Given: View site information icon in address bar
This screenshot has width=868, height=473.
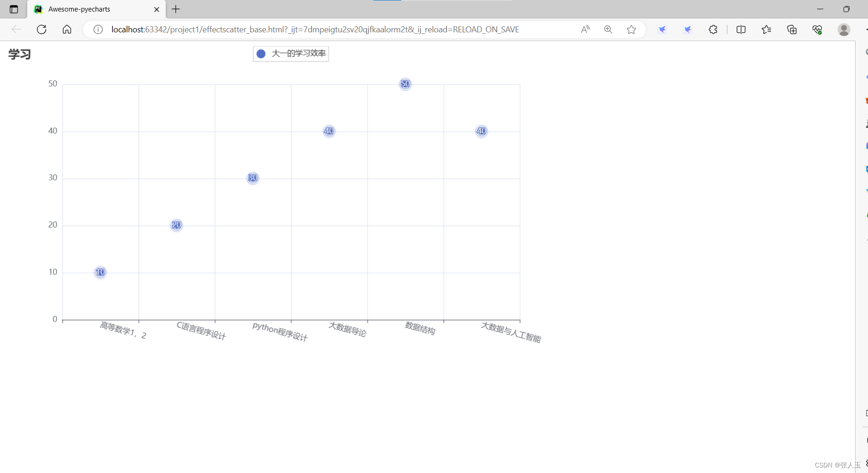Looking at the screenshot, I should point(98,30).
